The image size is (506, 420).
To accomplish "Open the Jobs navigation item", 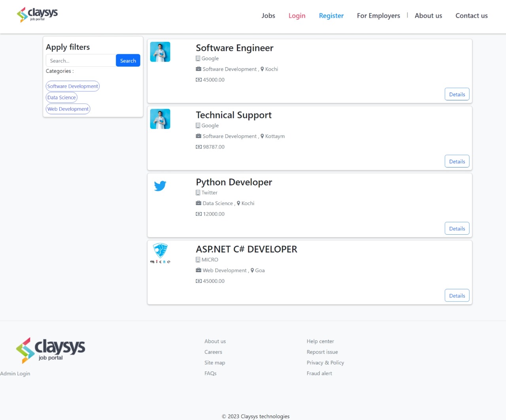I will click(268, 16).
